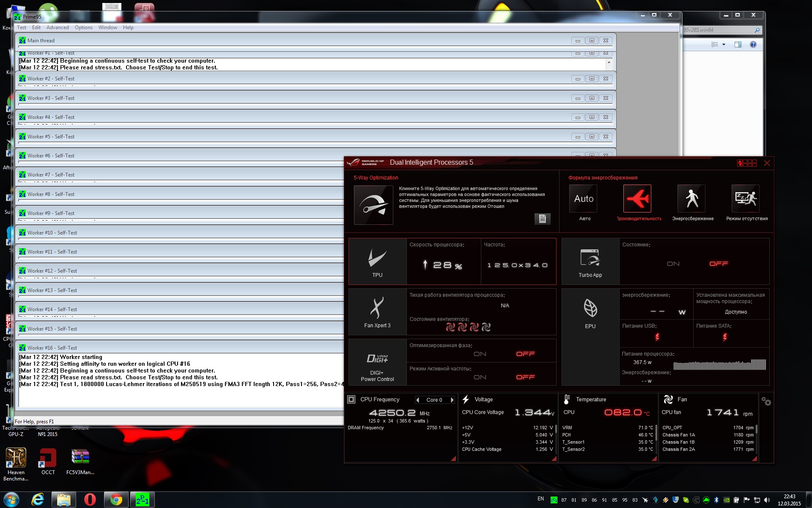Switch the optimized phase toggle to ON
Image resolution: width=812 pixels, height=508 pixels.
coord(480,354)
